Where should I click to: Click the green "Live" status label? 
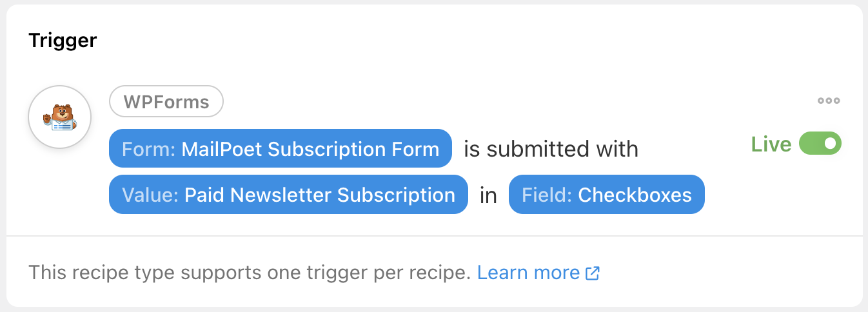point(771,144)
